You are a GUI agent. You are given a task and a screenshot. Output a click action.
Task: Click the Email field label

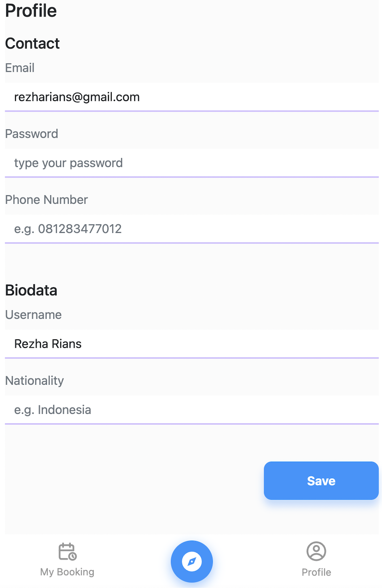(x=20, y=68)
